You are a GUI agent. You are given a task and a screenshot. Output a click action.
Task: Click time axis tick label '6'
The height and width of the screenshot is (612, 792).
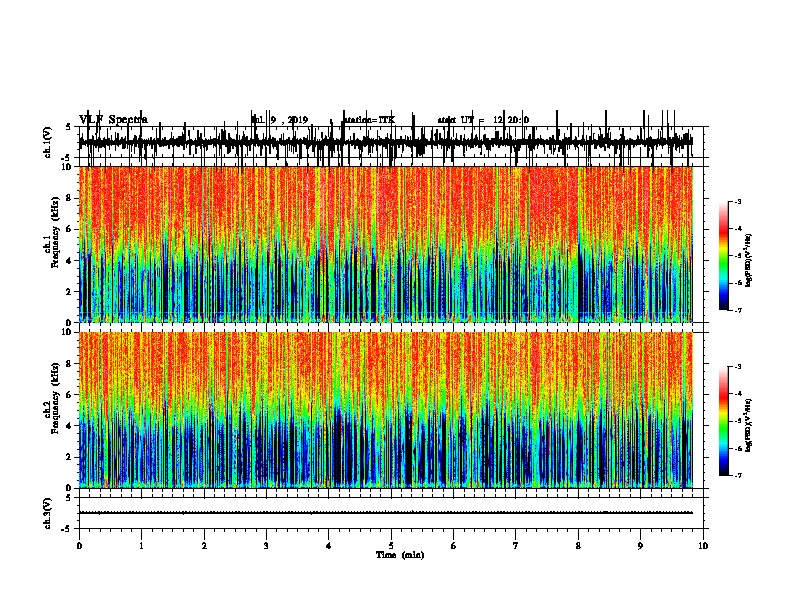click(453, 546)
